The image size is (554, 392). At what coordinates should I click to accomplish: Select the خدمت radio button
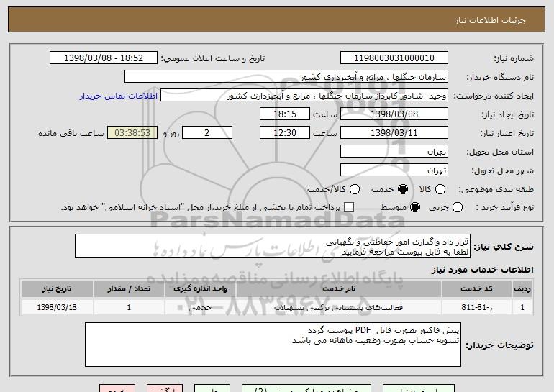[x=403, y=189]
